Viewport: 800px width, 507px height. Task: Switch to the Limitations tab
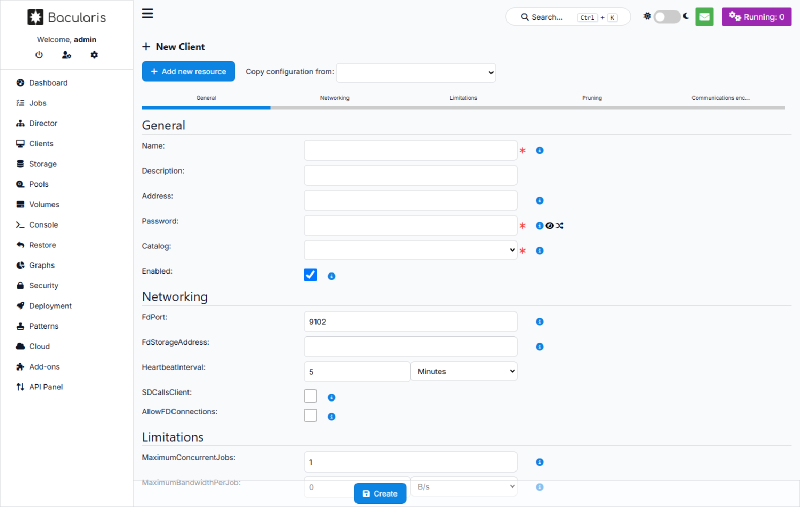463,98
